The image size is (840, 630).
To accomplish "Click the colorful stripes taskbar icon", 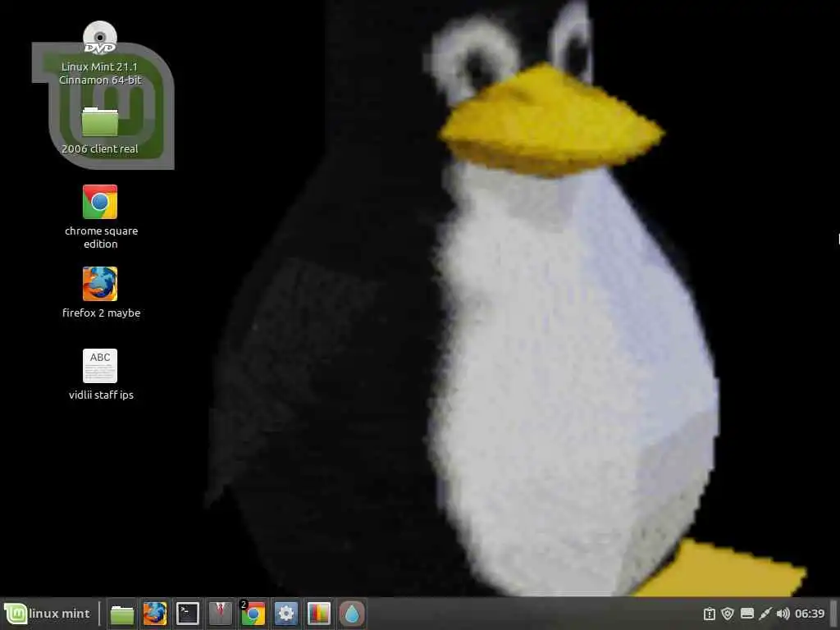I will pyautogui.click(x=319, y=614).
